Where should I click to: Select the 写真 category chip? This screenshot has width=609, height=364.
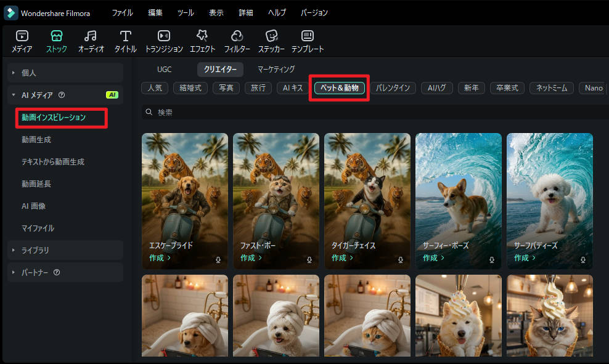point(226,88)
